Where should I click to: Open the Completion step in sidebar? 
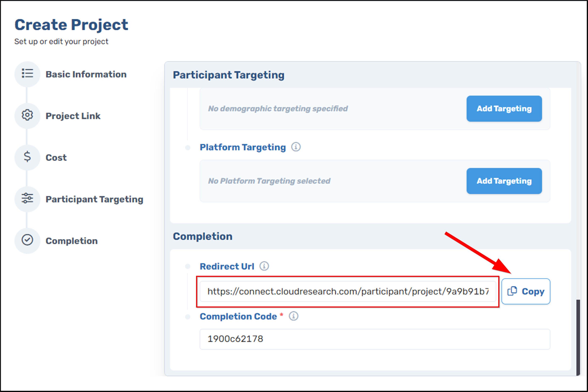click(71, 240)
